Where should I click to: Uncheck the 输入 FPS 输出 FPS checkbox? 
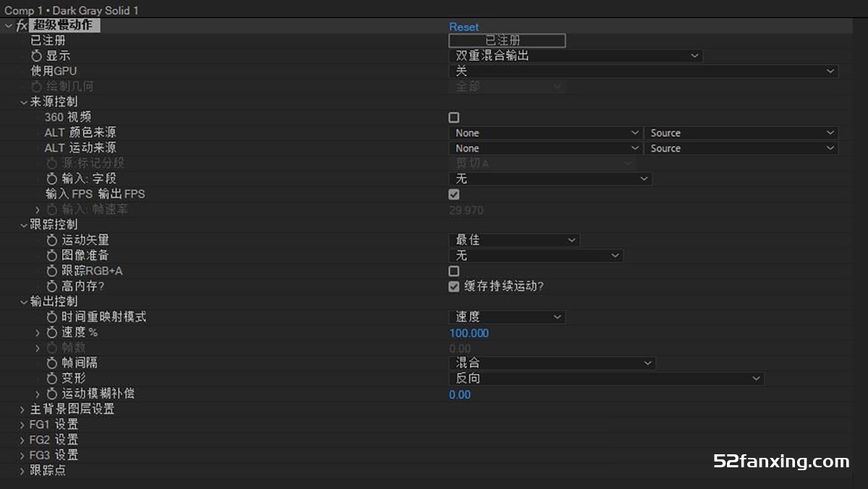tap(454, 195)
